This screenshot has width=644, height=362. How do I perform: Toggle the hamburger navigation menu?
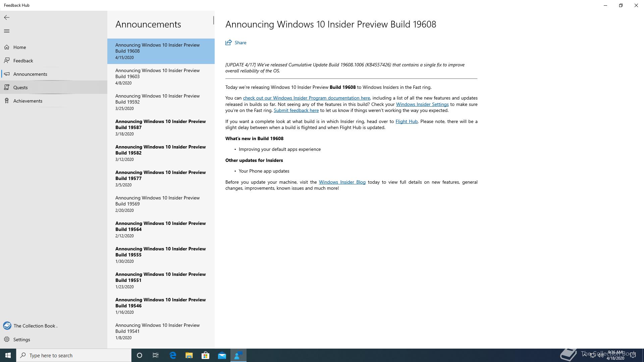click(7, 31)
